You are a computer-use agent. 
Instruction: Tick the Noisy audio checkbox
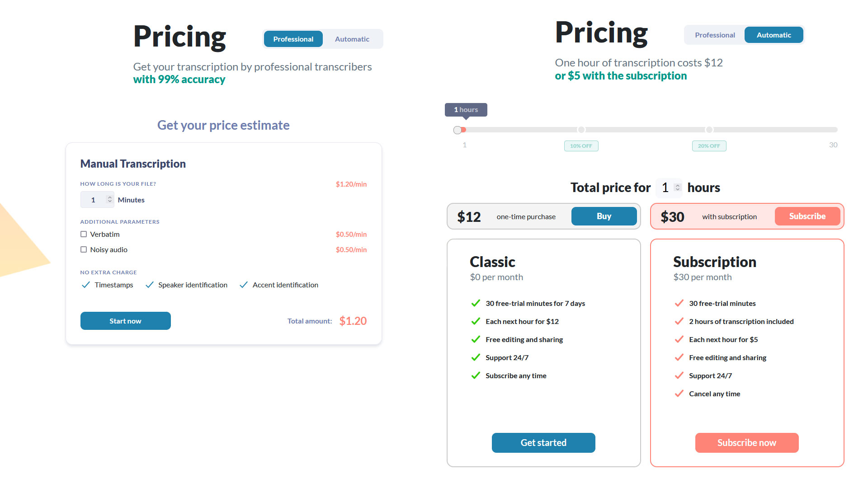coord(84,249)
